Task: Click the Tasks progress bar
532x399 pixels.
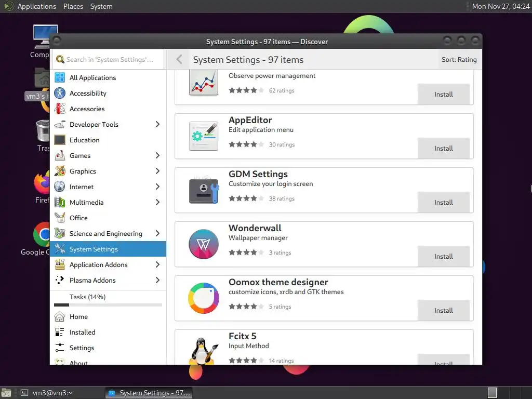Action: click(x=108, y=305)
